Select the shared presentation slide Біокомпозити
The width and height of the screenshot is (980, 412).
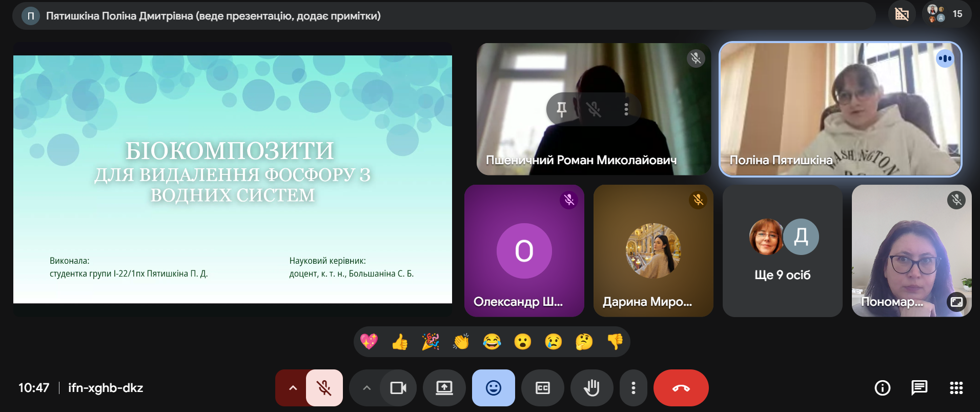pos(232,179)
